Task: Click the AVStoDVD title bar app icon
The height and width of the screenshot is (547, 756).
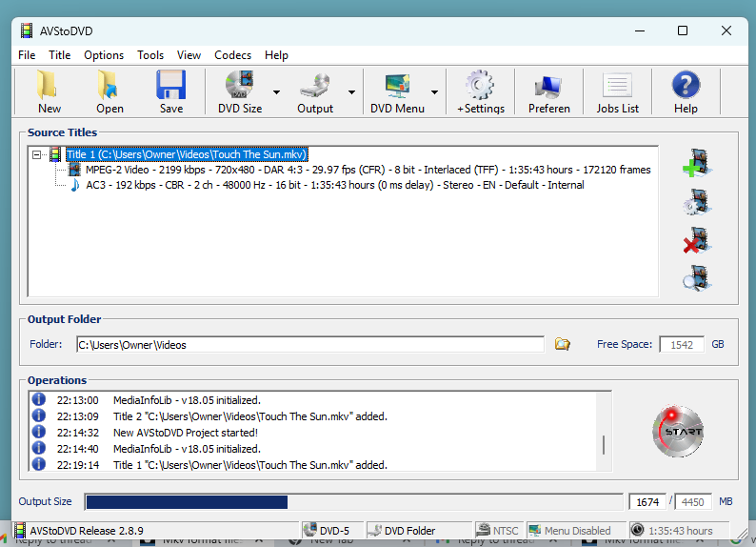Action: click(27, 30)
